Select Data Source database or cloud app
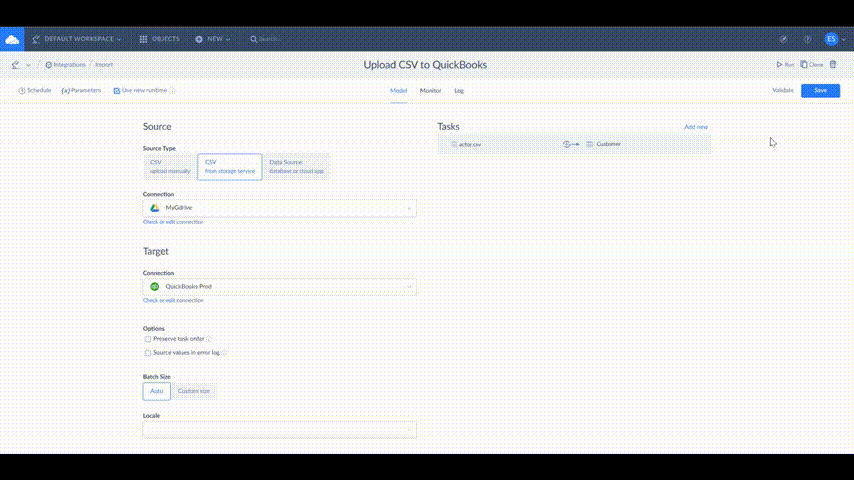This screenshot has height=480, width=854. click(x=296, y=167)
